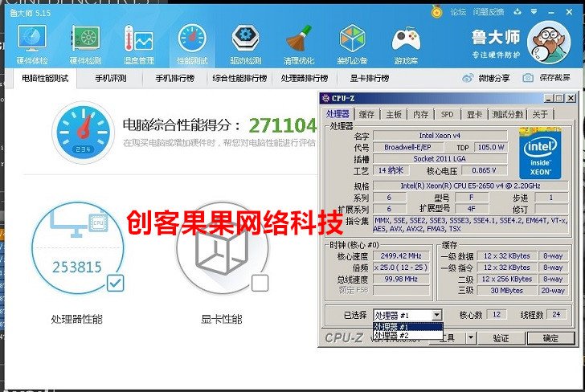The height and width of the screenshot is (392, 585).
Task: Select CPU-Z 测试分数 tab
Action: point(508,115)
